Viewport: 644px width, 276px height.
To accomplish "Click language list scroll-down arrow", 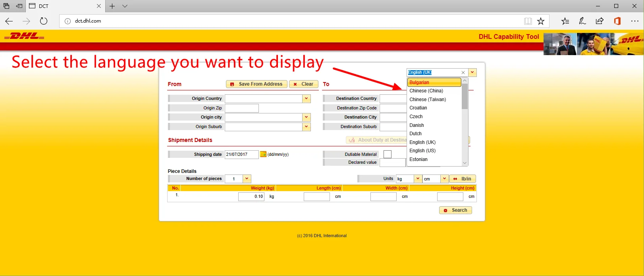I will pyautogui.click(x=465, y=163).
